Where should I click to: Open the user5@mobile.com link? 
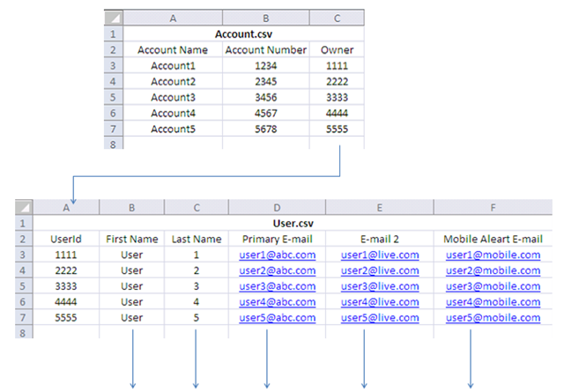[493, 317]
